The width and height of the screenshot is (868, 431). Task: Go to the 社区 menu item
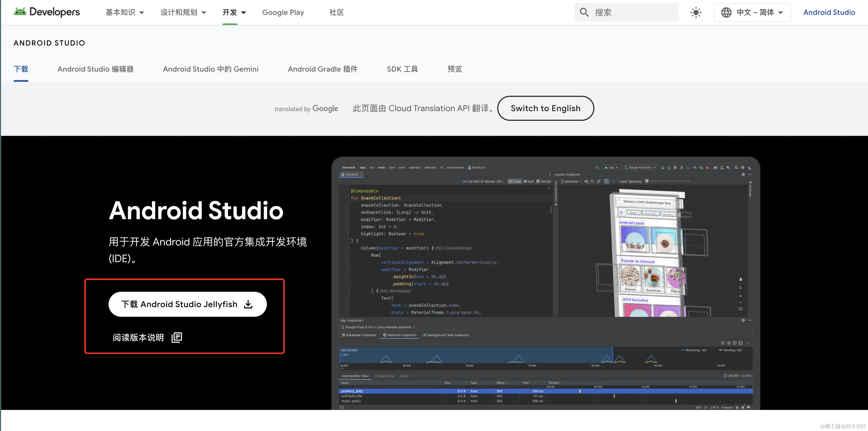tap(336, 12)
